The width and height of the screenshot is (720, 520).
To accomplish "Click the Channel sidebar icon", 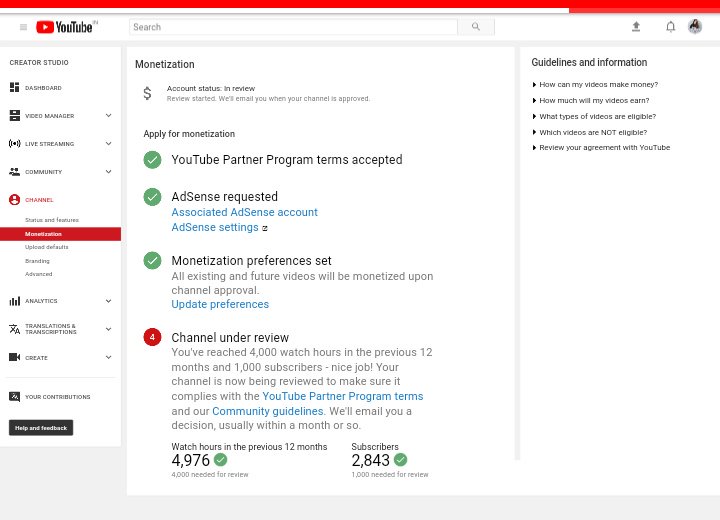I will (x=15, y=199).
